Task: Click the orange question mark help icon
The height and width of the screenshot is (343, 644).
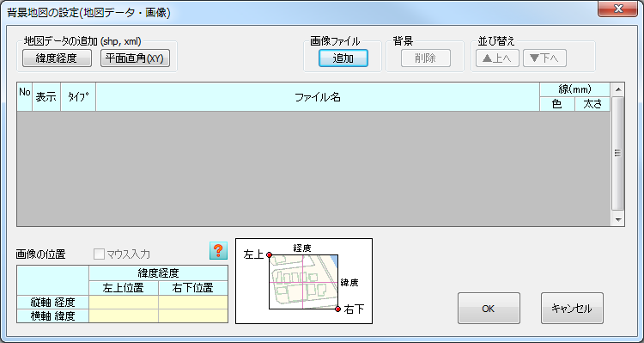Action: tap(218, 250)
